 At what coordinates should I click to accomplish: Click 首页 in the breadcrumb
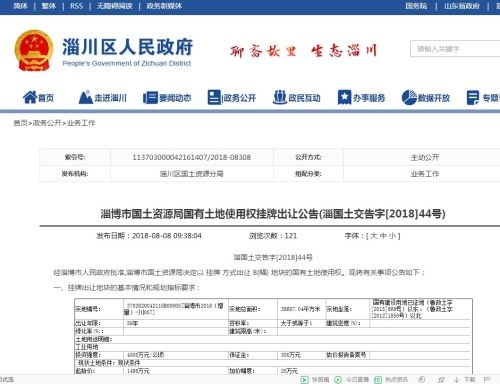tap(20, 123)
